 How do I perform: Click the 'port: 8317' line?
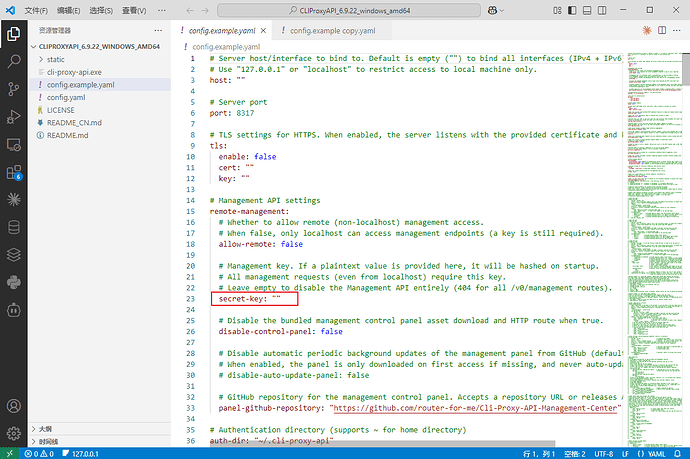[x=232, y=113]
